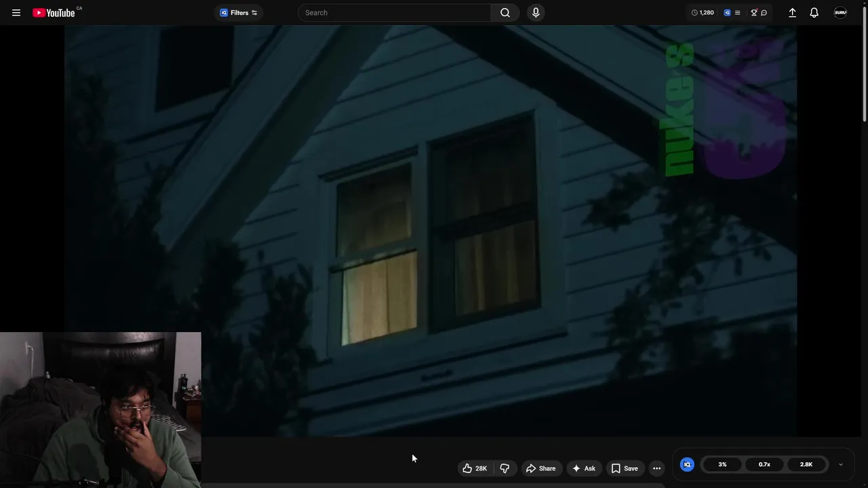Viewport: 868px width, 488px height.
Task: Click the 2.8K stat pill
Action: (806, 464)
